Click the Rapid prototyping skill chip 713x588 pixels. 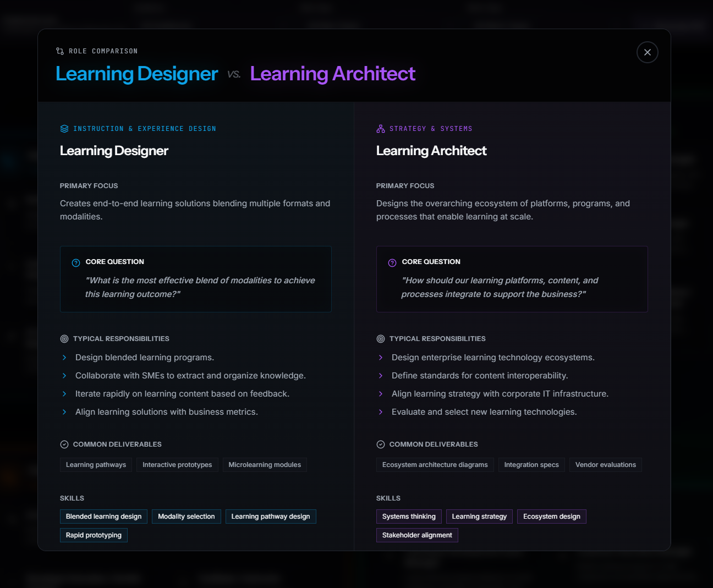[x=94, y=535]
